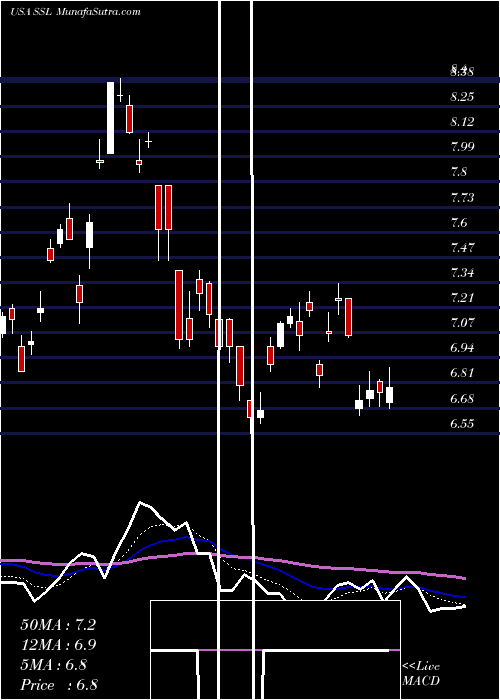Click the 7.73 price axis label
Screen dimensions: 500x700
462,197
